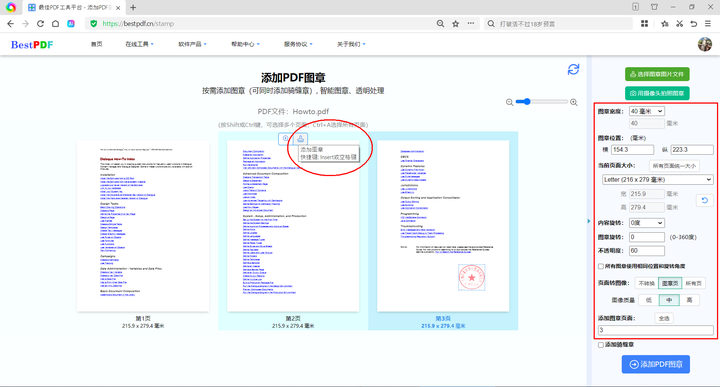
Task: Enable same position and rotation for all stamps
Action: pyautogui.click(x=601, y=266)
